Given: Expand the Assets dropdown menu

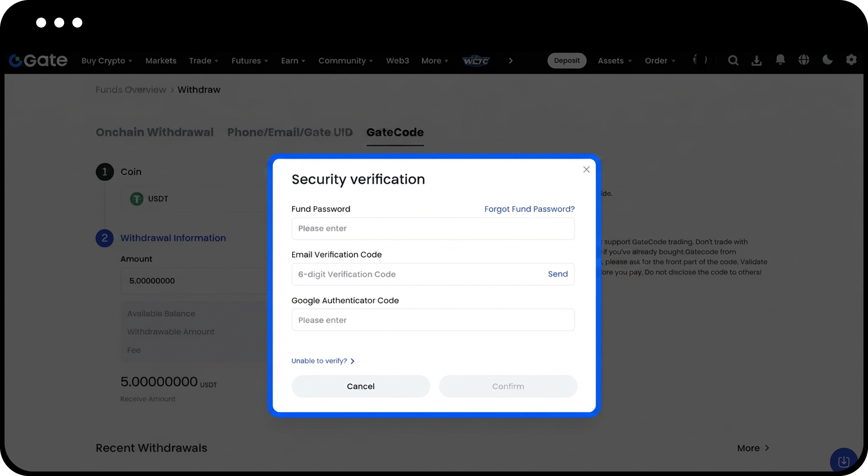Looking at the screenshot, I should [x=614, y=61].
